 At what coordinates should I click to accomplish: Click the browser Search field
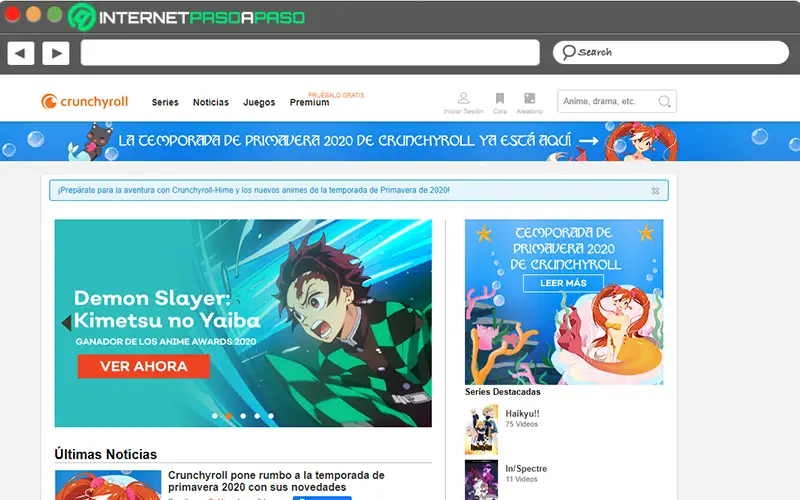pyautogui.click(x=671, y=53)
